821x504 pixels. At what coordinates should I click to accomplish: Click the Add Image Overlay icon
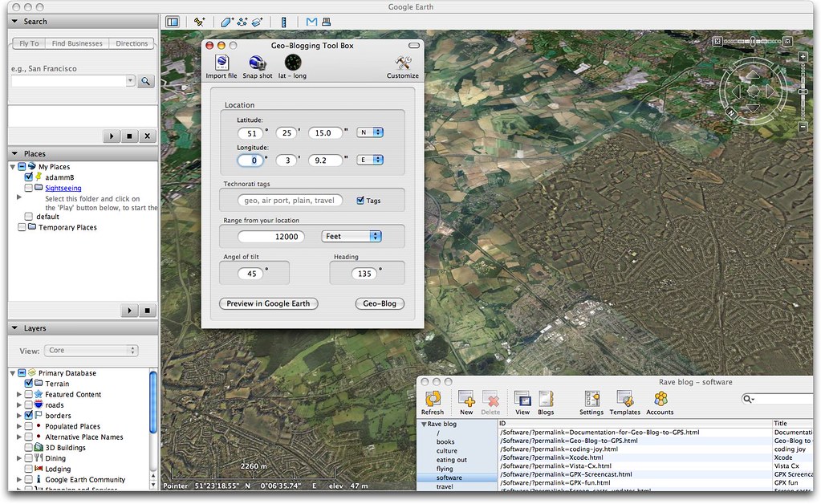point(257,22)
